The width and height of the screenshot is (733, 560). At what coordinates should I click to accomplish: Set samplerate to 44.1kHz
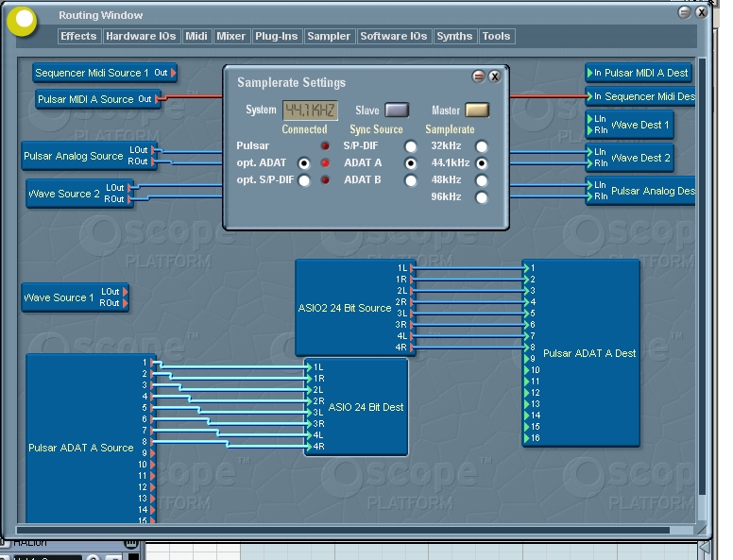[482, 163]
